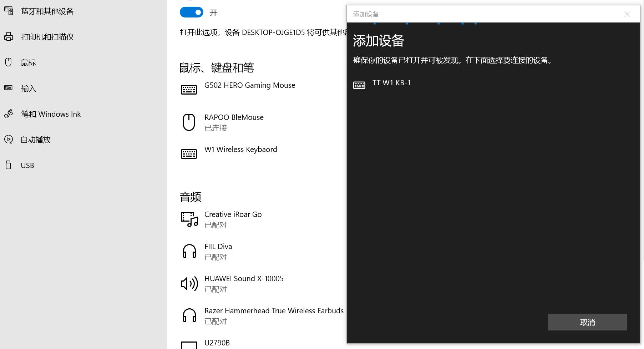Open 输入 settings in sidebar

click(x=29, y=88)
